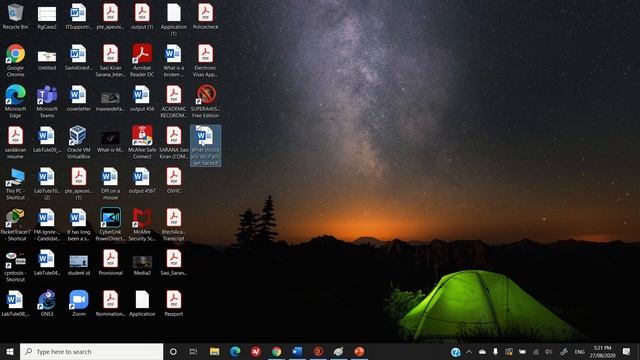Open File Explorer from the taskbar

[214, 351]
